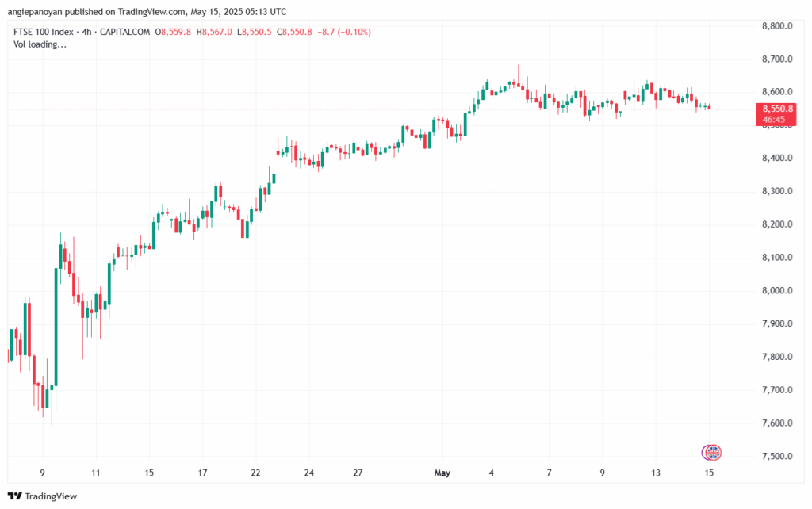Click the '8,400.0' price axis label
Screen dimensions: 812x509
(777, 158)
